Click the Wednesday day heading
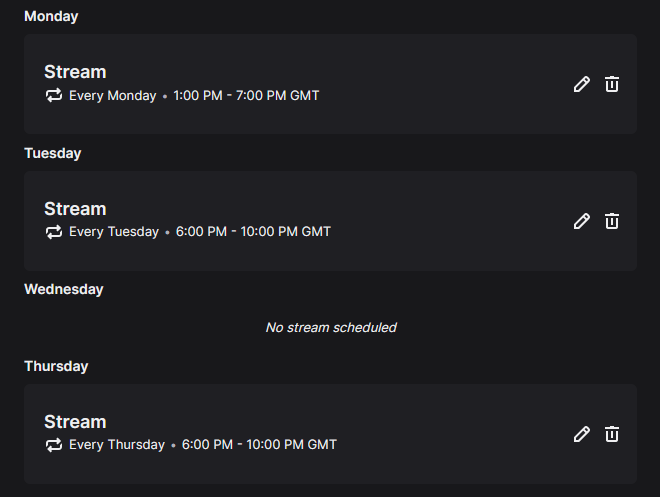The height and width of the screenshot is (497, 660). coord(64,290)
